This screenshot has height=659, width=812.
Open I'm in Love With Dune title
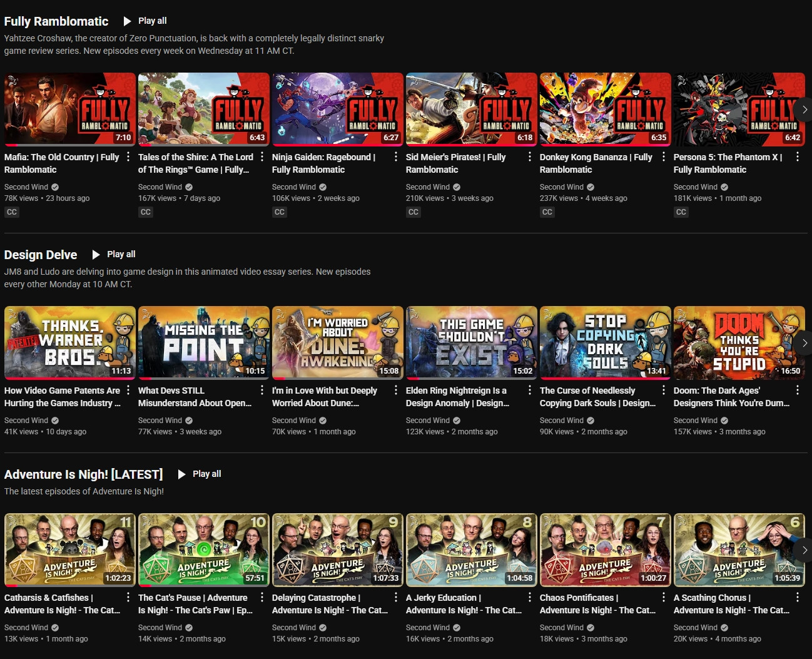(x=325, y=397)
